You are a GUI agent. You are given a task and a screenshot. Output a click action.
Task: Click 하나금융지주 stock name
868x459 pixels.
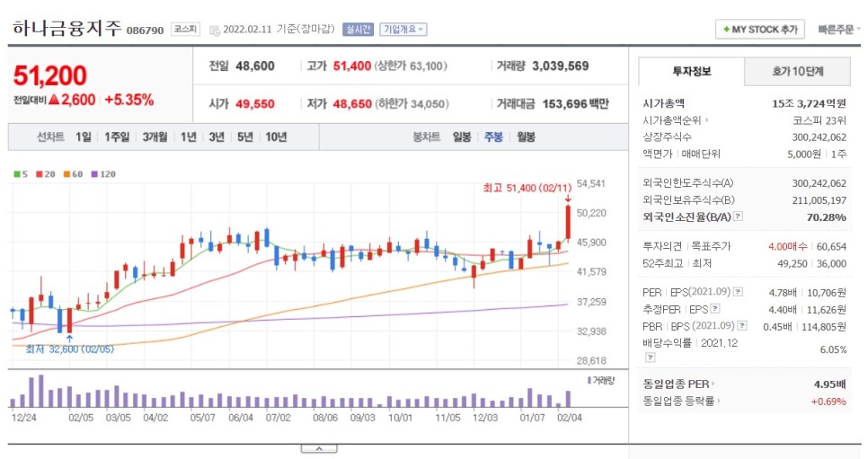coord(66,28)
